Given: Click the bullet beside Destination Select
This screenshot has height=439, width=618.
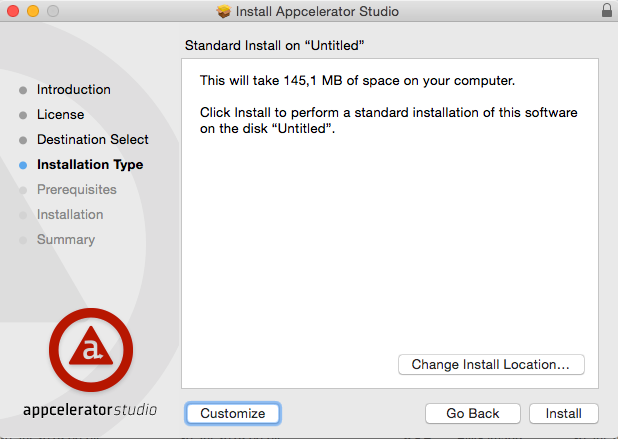Looking at the screenshot, I should (23, 140).
